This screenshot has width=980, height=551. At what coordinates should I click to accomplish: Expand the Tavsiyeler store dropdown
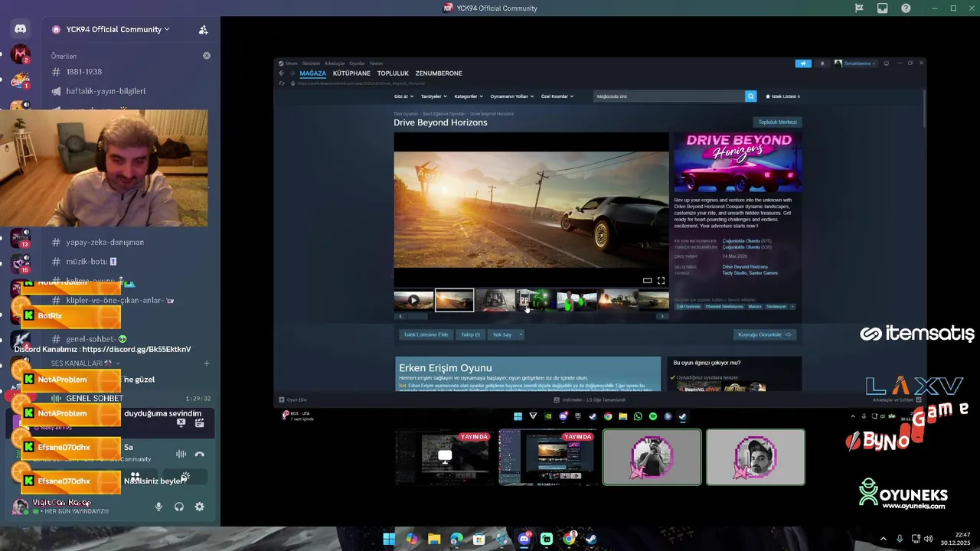coord(434,96)
